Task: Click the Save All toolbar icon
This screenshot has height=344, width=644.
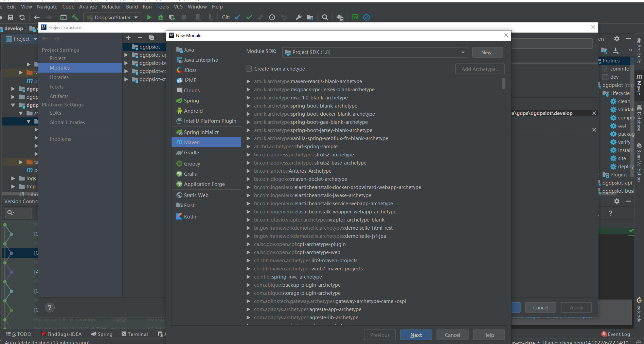Action: click(11, 17)
